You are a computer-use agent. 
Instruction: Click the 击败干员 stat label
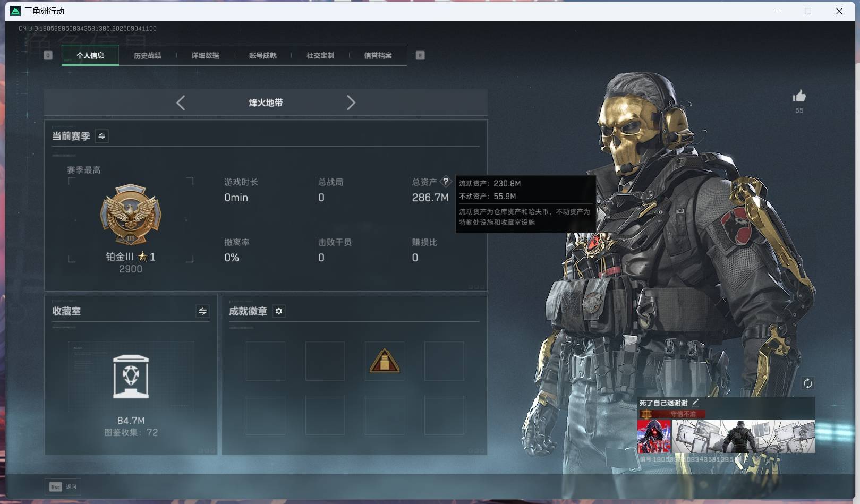click(x=335, y=242)
